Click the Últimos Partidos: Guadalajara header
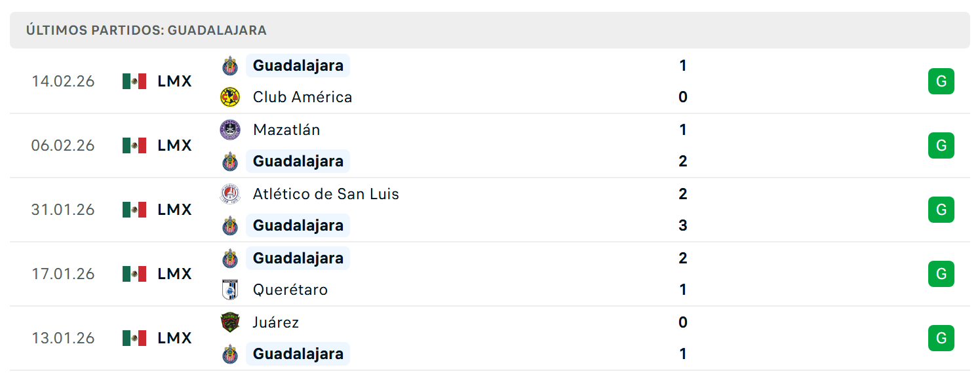The width and height of the screenshot is (980, 382). pos(146,30)
